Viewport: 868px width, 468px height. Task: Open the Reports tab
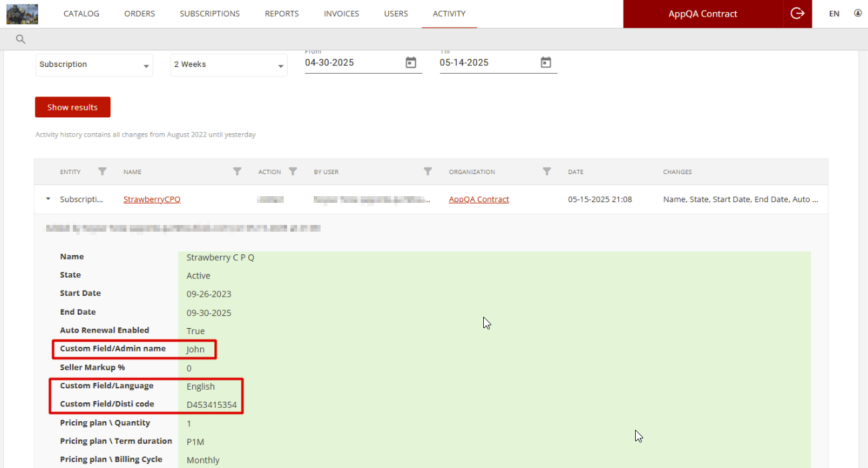coord(282,13)
